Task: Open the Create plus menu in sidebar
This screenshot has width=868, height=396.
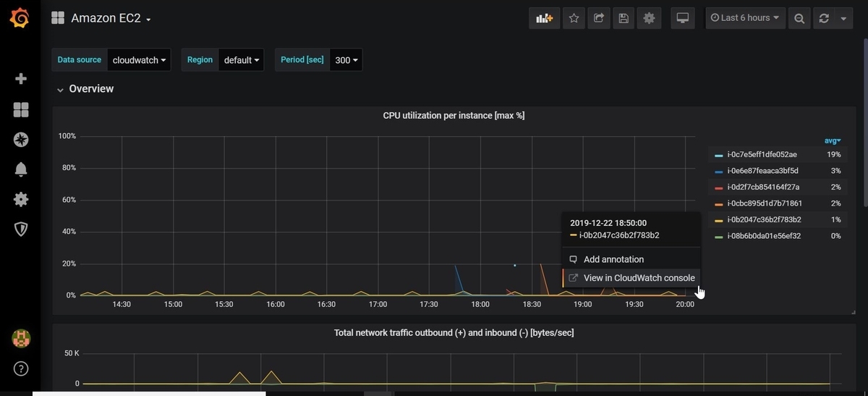Action: pos(21,79)
